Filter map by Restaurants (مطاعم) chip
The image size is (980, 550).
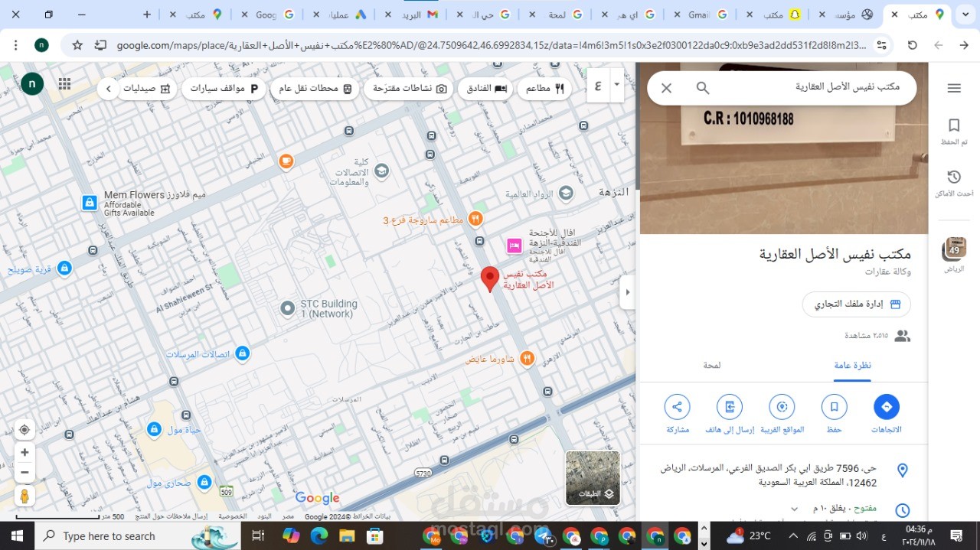[544, 89]
